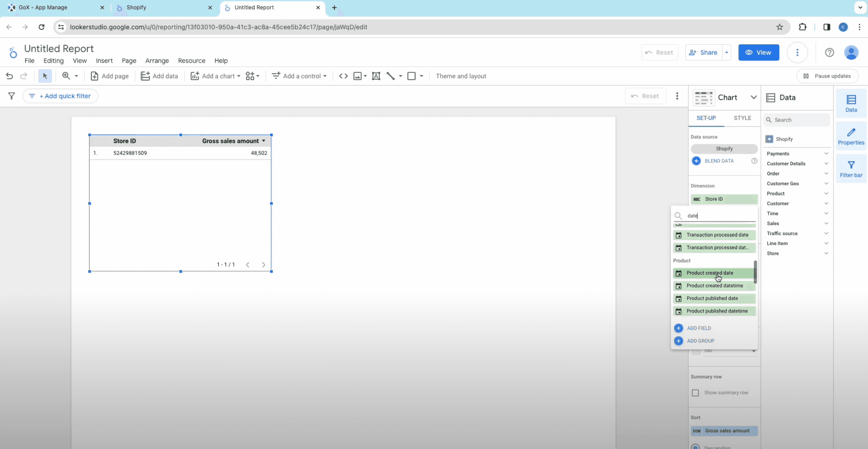Screen dimensions: 868x449
Task: Click the filter funnel icon
Action: pyautogui.click(x=12, y=96)
